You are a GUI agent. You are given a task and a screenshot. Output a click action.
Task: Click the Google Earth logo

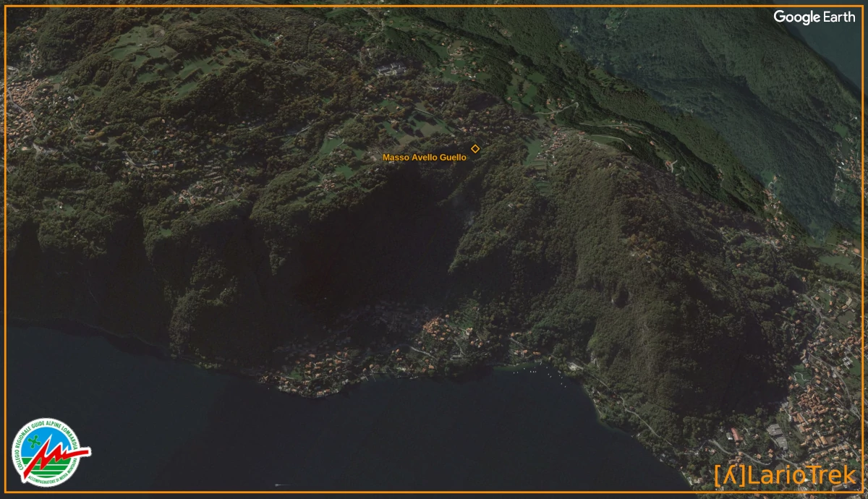814,17
